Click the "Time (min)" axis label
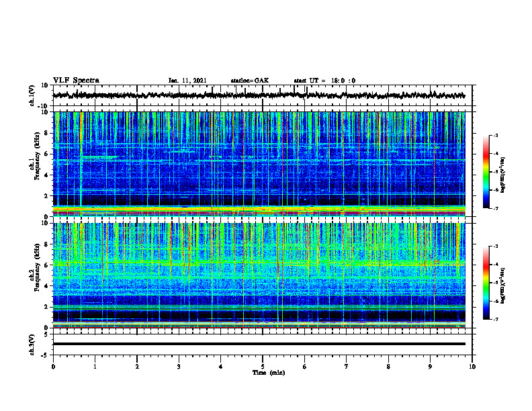The width and height of the screenshot is (532, 411). 269,373
